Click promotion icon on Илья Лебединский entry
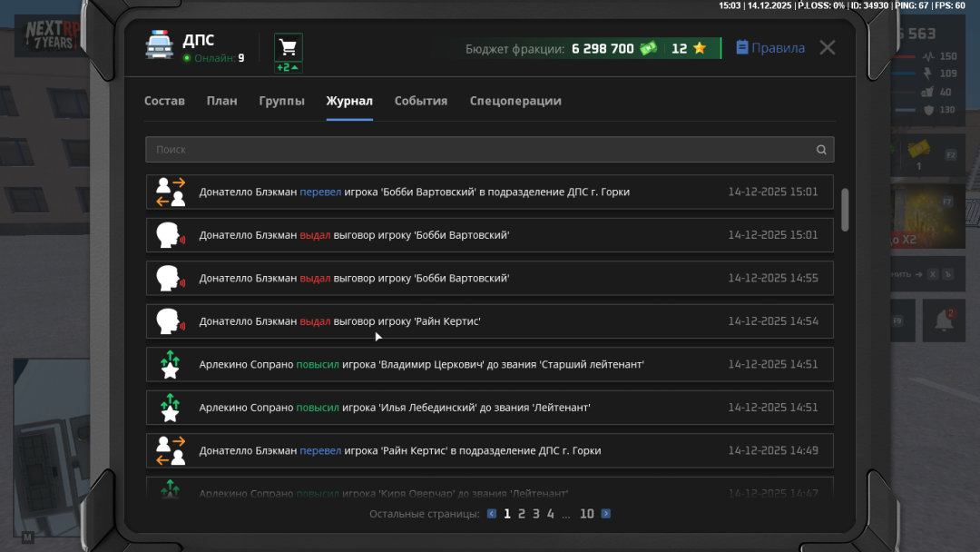 pyautogui.click(x=171, y=408)
